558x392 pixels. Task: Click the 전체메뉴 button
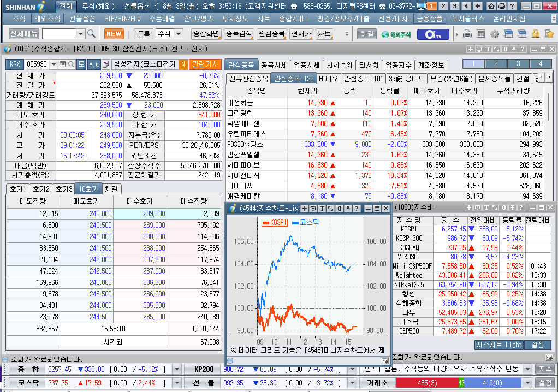click(x=23, y=34)
